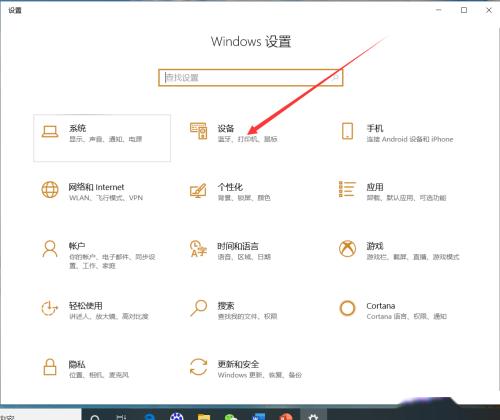The width and height of the screenshot is (500, 420).
Task: Open the 隐私 (Privacy) lock icon
Action: [50, 367]
